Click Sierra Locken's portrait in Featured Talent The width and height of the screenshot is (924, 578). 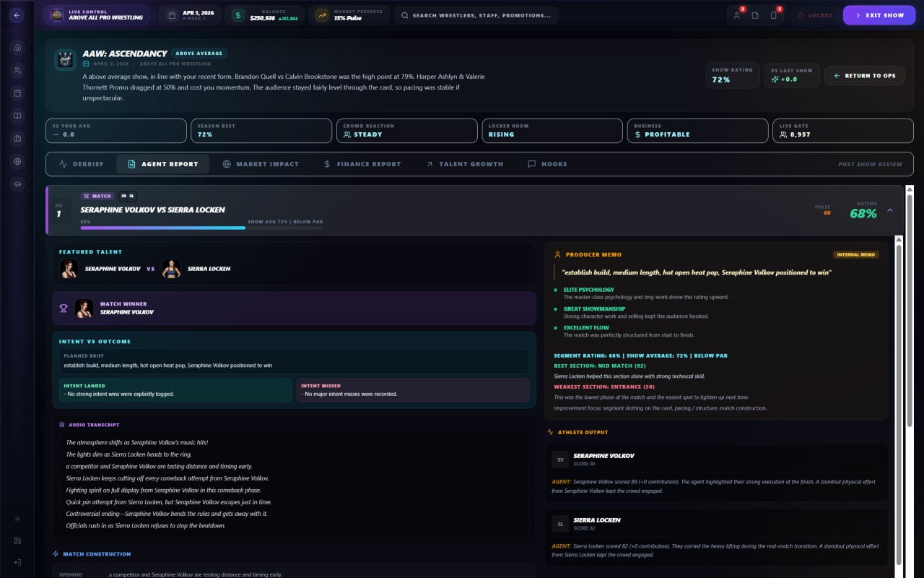[171, 269]
